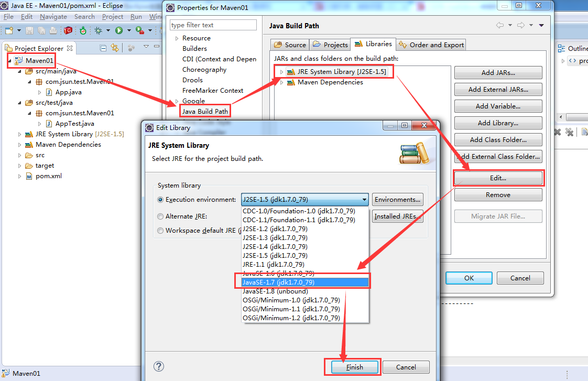588x381 pixels.
Task: Expand pom.xml in Project Explorer
Action: tap(19, 176)
